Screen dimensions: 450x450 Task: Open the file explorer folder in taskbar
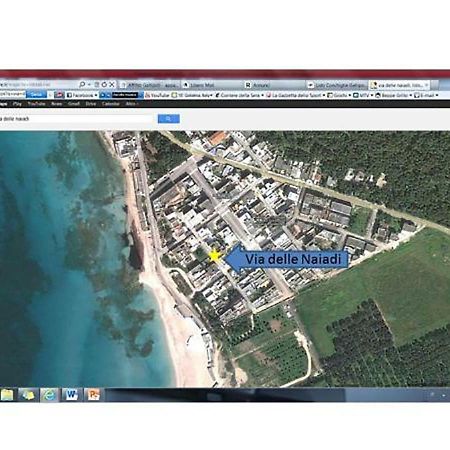(7, 395)
